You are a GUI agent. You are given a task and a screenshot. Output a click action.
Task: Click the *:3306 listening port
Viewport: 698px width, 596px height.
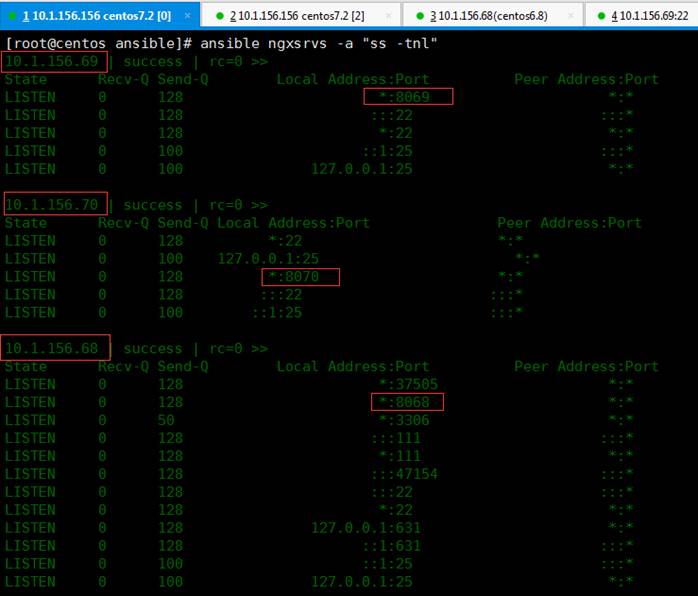tap(405, 419)
